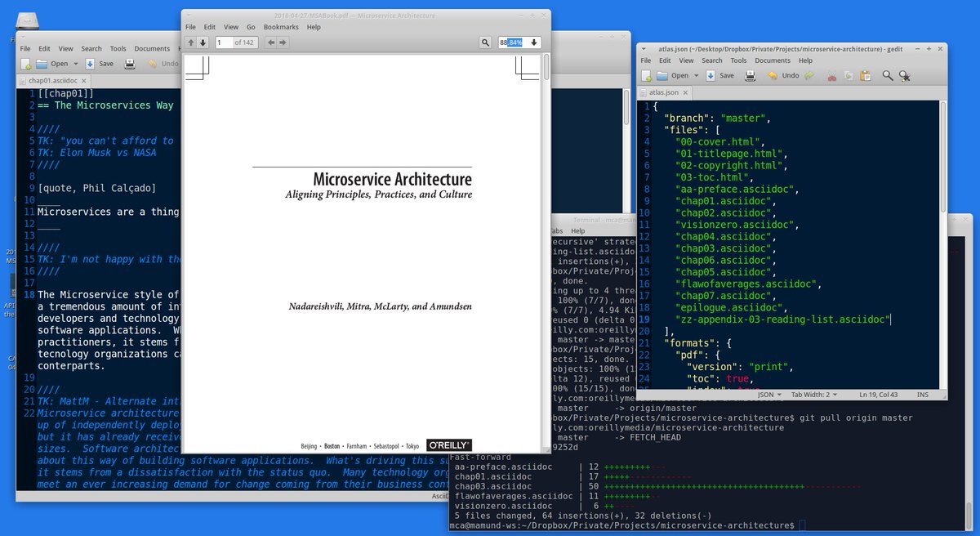This screenshot has height=536, width=980.
Task: Click Ln 19, Col 43 status text
Action: [x=877, y=394]
